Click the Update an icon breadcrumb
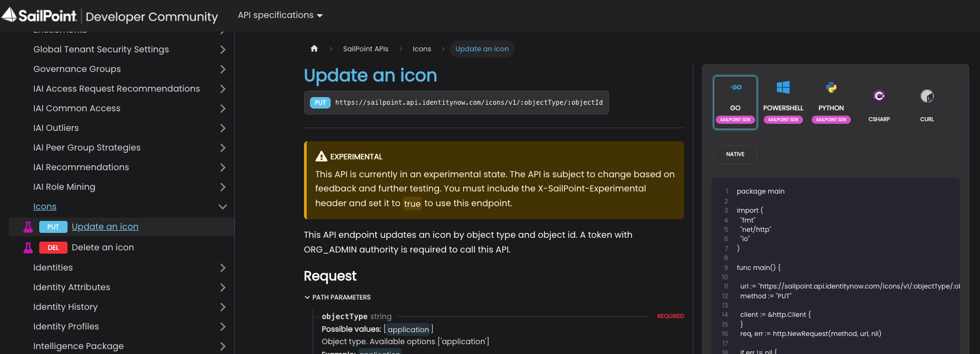Viewport: 980px width, 354px height. coord(482,49)
